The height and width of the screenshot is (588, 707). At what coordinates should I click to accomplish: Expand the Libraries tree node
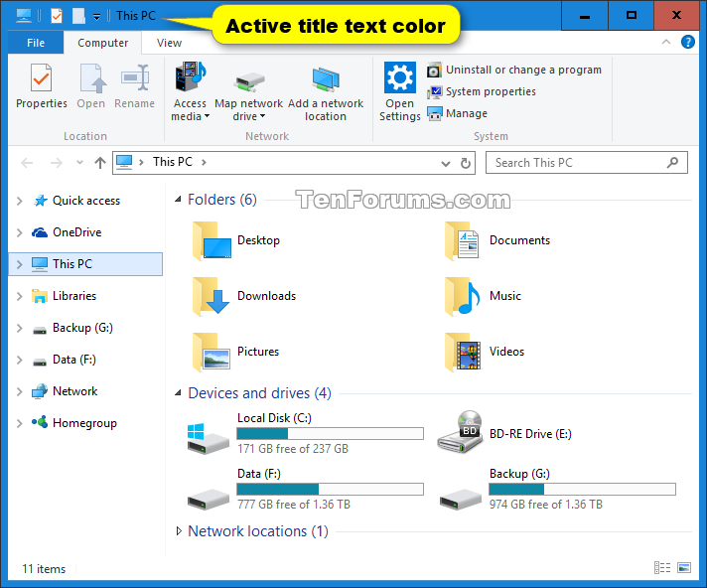point(20,296)
